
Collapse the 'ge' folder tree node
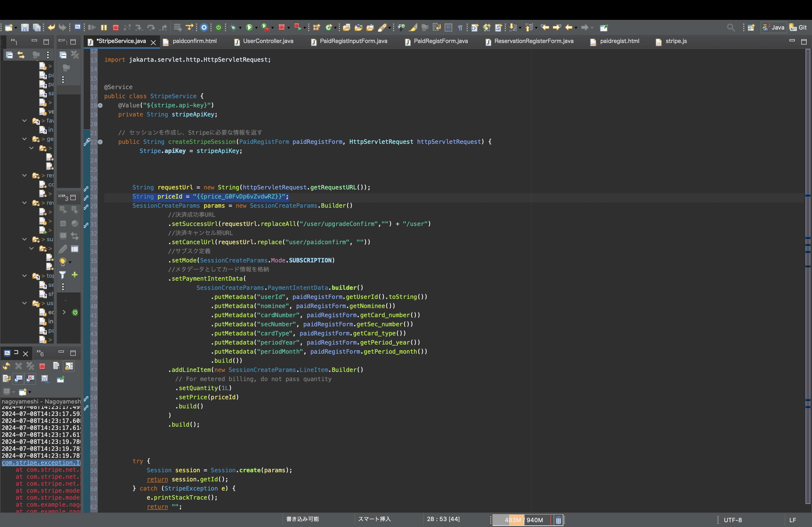(24, 139)
